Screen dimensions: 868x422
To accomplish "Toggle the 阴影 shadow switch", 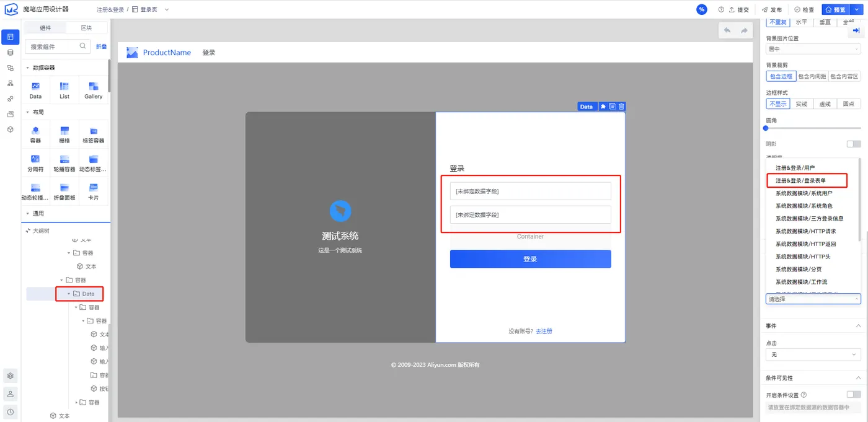I will coord(854,144).
